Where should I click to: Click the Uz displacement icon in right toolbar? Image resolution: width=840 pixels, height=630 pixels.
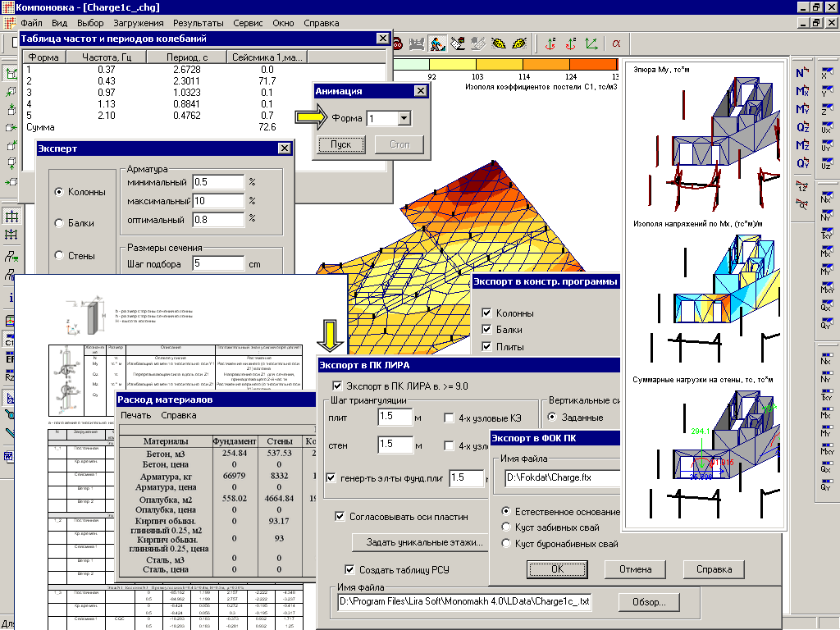pyautogui.click(x=827, y=163)
